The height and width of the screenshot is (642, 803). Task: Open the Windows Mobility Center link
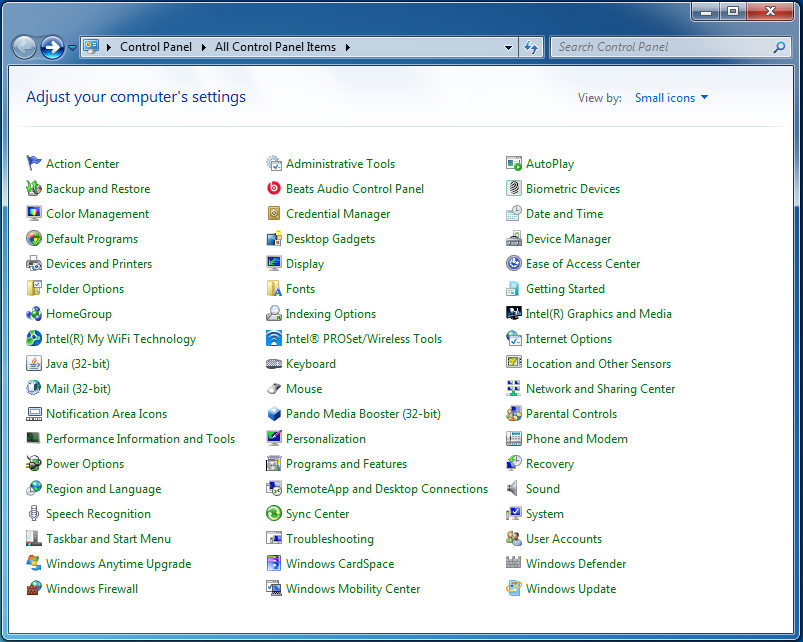[353, 589]
